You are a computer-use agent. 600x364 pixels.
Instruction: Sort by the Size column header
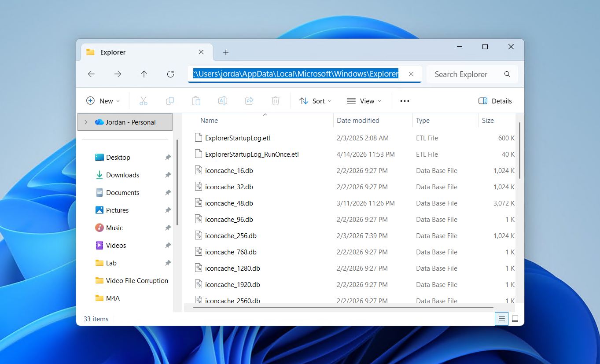click(488, 120)
